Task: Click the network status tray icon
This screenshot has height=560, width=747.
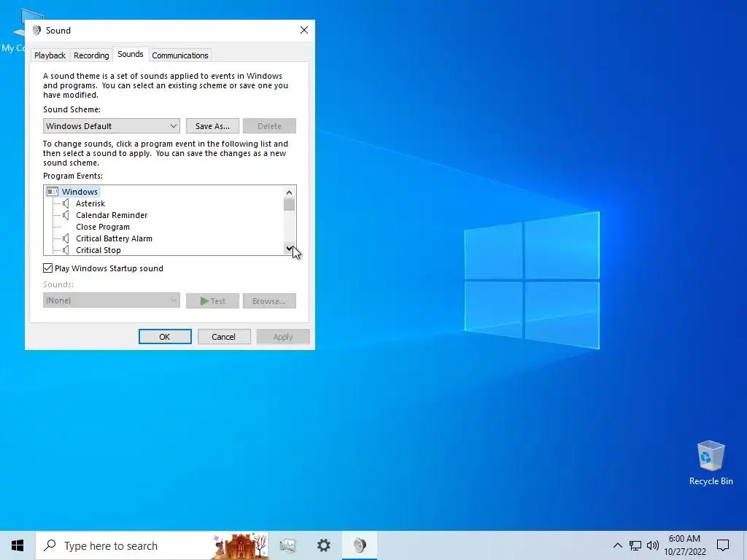Action: [635, 545]
